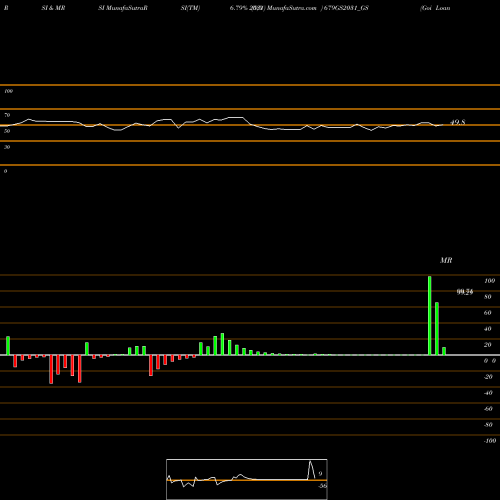Click the RSI value label 49.8
The image size is (500, 500).
pyautogui.click(x=457, y=122)
